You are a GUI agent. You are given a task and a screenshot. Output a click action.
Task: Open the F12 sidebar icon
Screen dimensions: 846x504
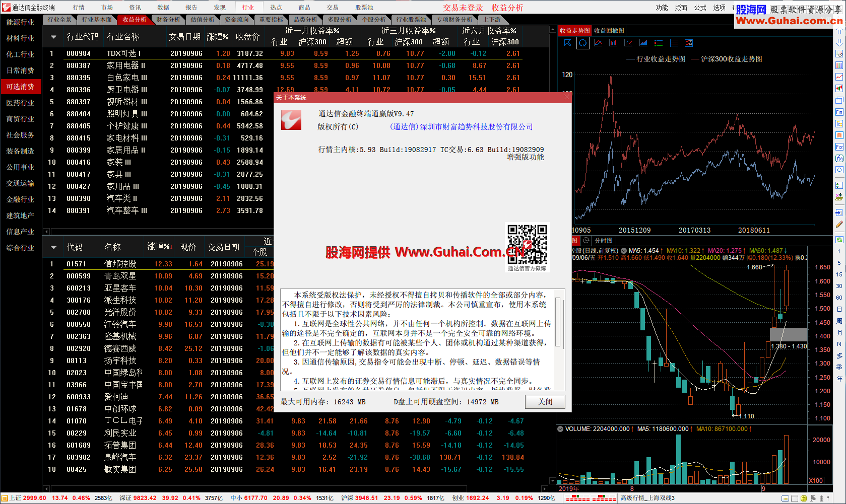coord(839,147)
